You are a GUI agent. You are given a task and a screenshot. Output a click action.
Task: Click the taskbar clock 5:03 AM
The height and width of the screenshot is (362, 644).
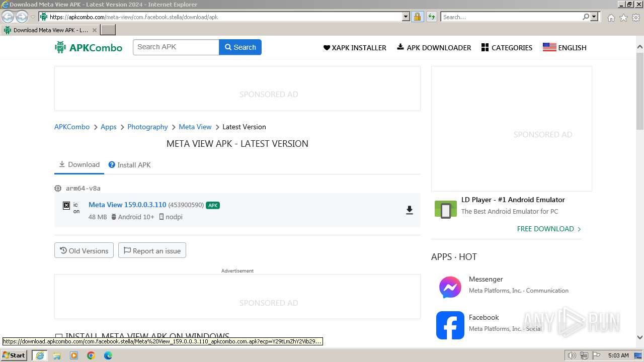point(618,355)
